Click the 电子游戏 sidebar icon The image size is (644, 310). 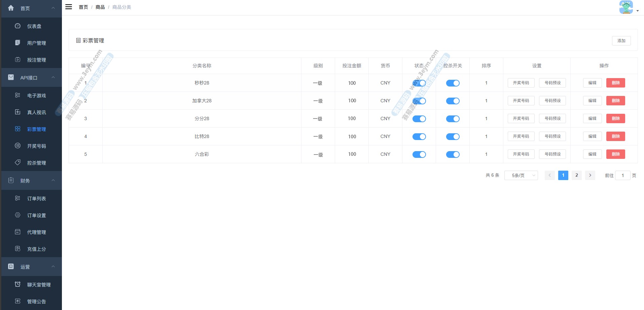click(18, 95)
